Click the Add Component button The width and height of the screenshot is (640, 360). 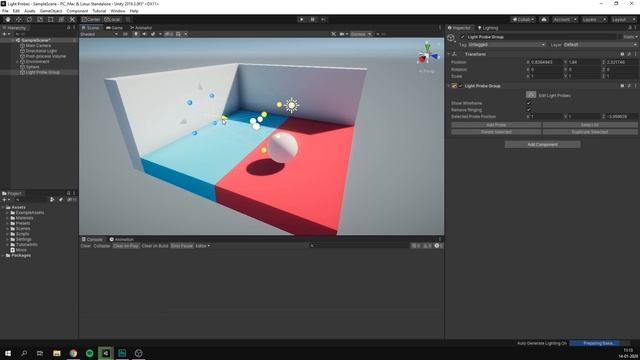(x=542, y=144)
